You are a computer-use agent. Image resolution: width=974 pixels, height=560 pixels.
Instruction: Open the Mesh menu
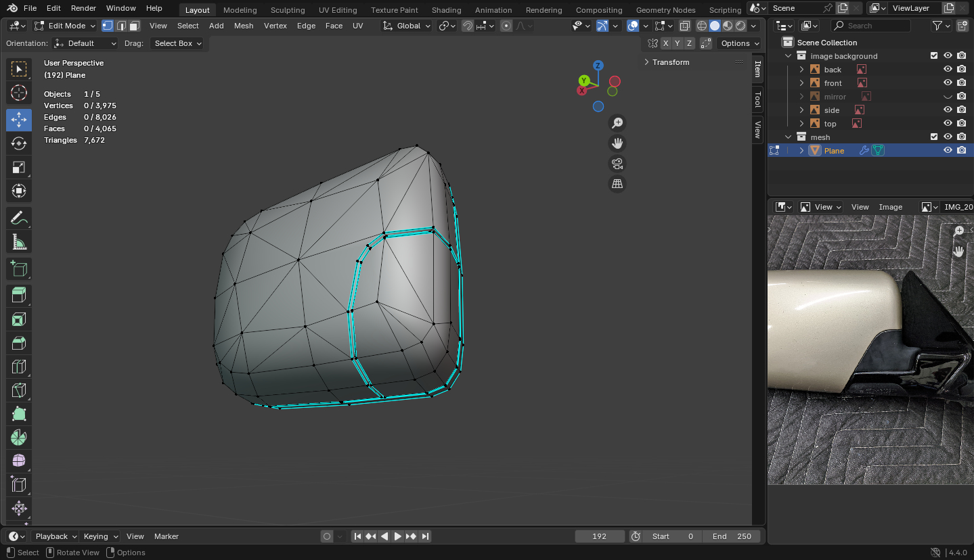(244, 26)
